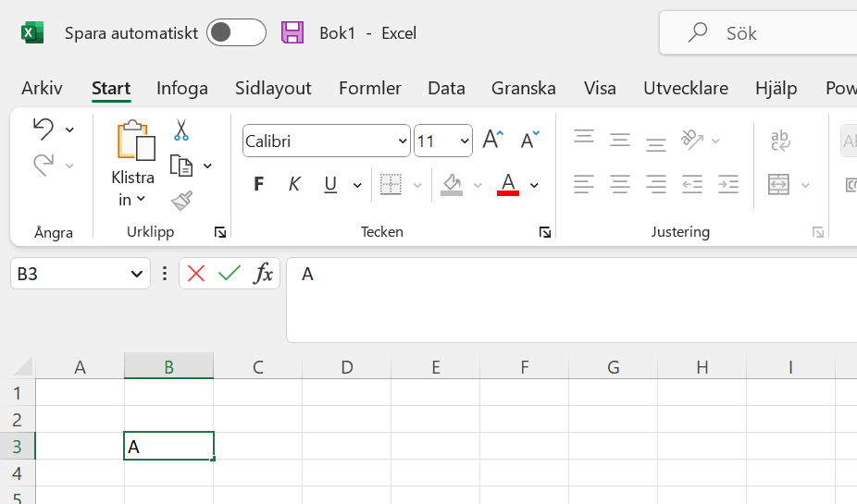The width and height of the screenshot is (857, 504).
Task: Cut selection with the scissors icon
Action: [181, 130]
